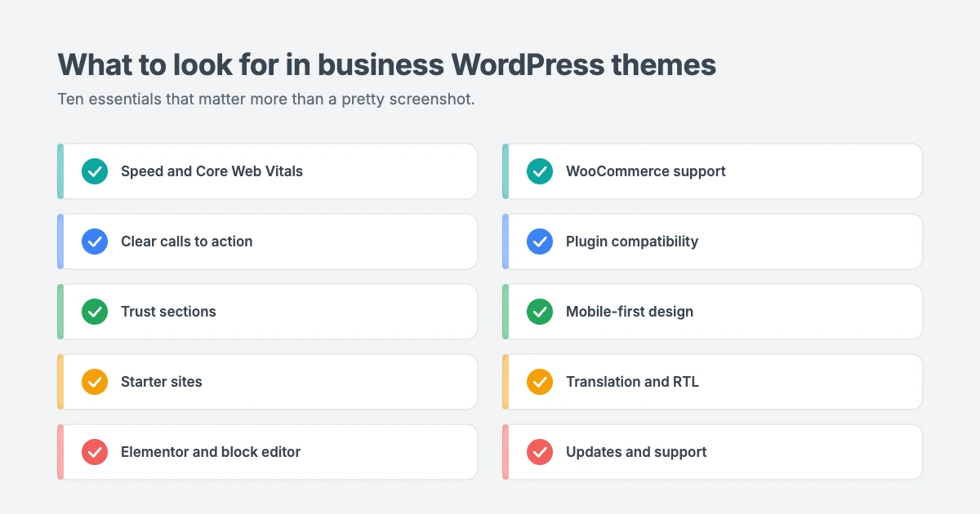Click the heading 'What to look for in business WordPress themes'

point(387,65)
